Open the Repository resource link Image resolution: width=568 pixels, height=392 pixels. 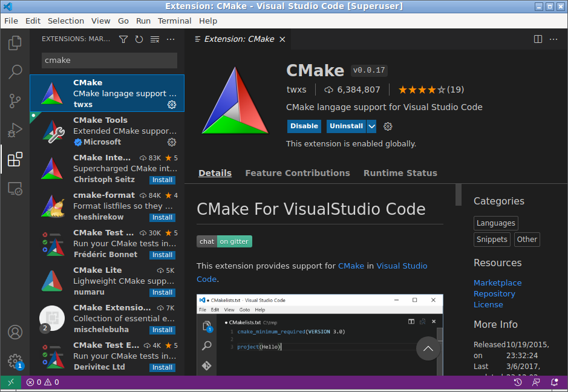pyautogui.click(x=494, y=294)
